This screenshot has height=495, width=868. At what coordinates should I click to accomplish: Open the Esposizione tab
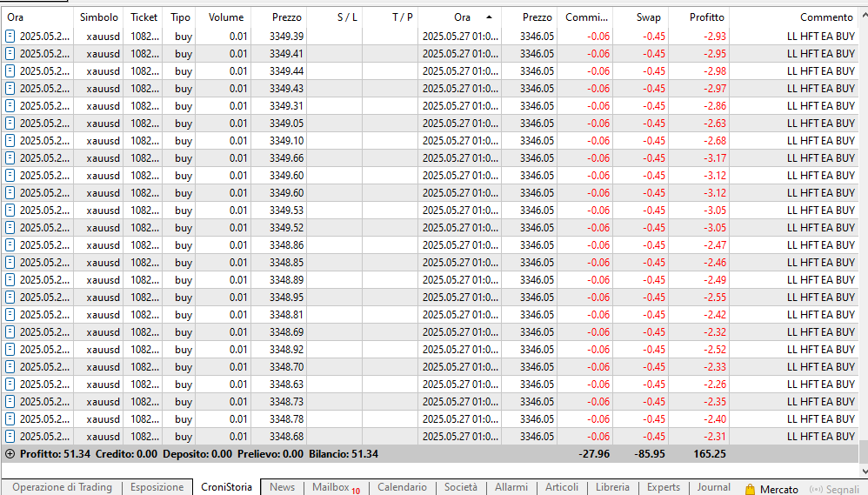157,487
